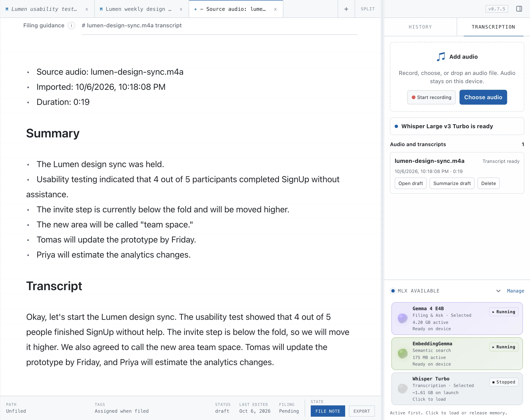Image resolution: width=530 pixels, height=420 pixels.
Task: Toggle Gemma 4 E4B Running state
Action: click(x=504, y=312)
